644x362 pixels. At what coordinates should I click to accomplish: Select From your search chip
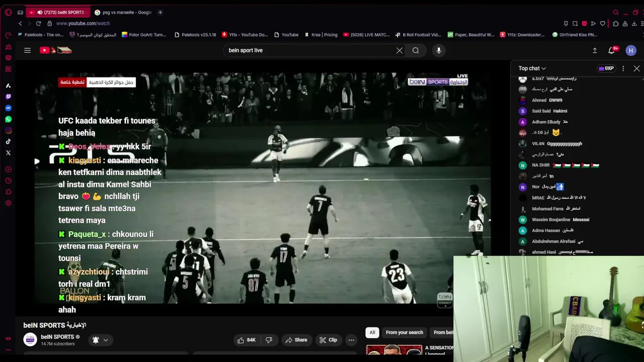[405, 332]
